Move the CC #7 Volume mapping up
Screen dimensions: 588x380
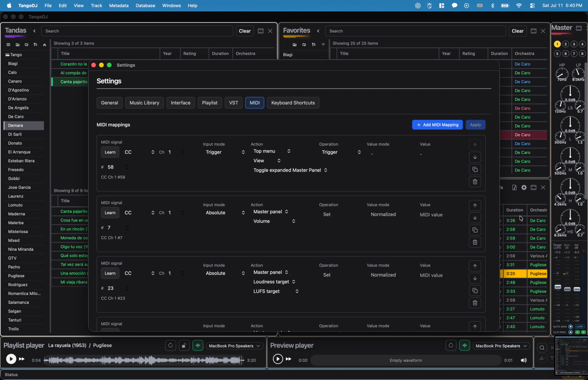pyautogui.click(x=475, y=205)
